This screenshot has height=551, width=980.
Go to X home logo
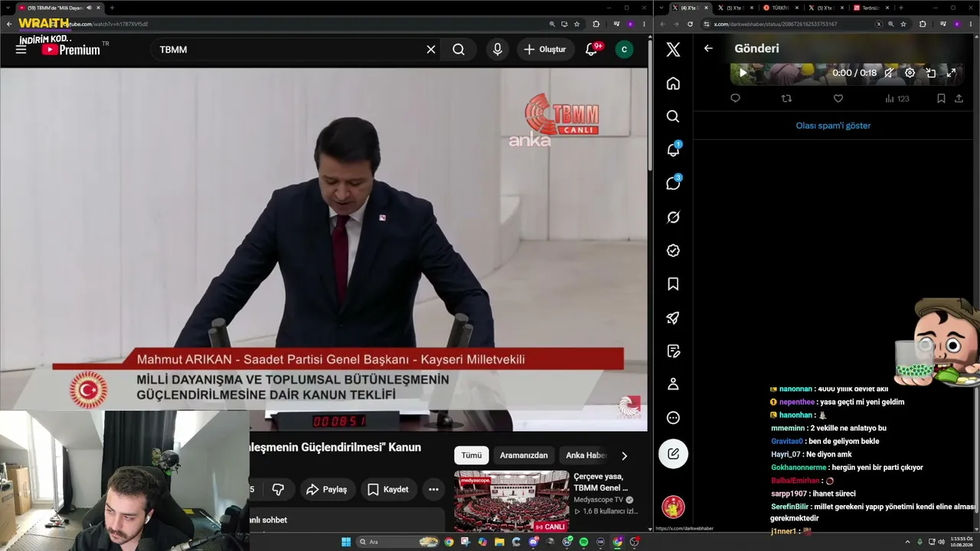(x=673, y=50)
